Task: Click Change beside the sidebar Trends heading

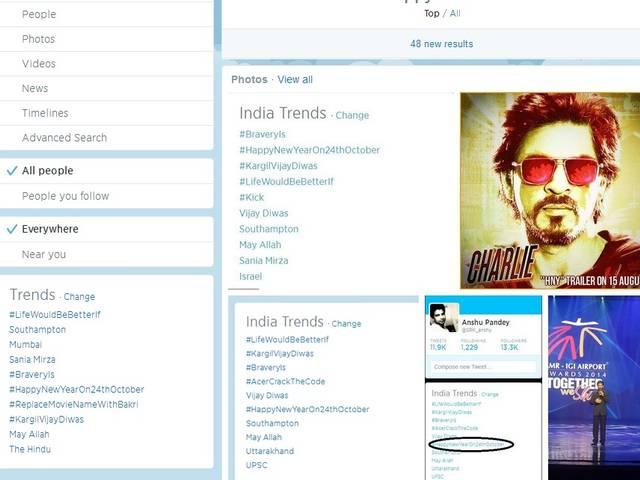Action: pos(79,297)
